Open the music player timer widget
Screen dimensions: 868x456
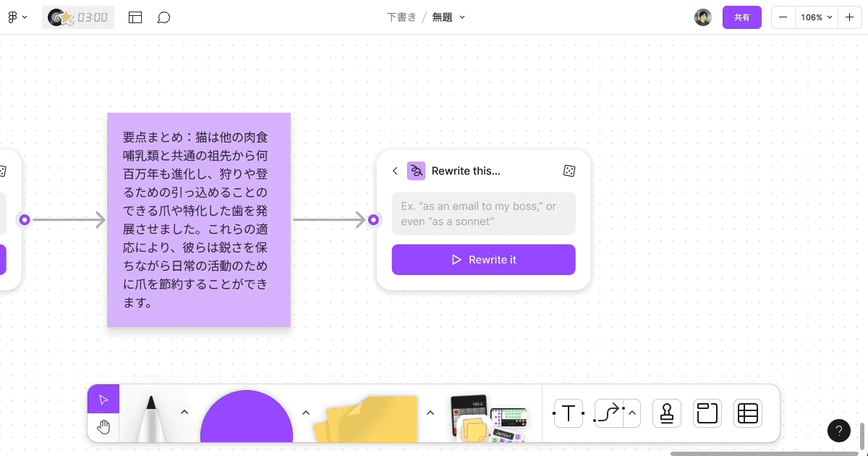click(x=77, y=17)
